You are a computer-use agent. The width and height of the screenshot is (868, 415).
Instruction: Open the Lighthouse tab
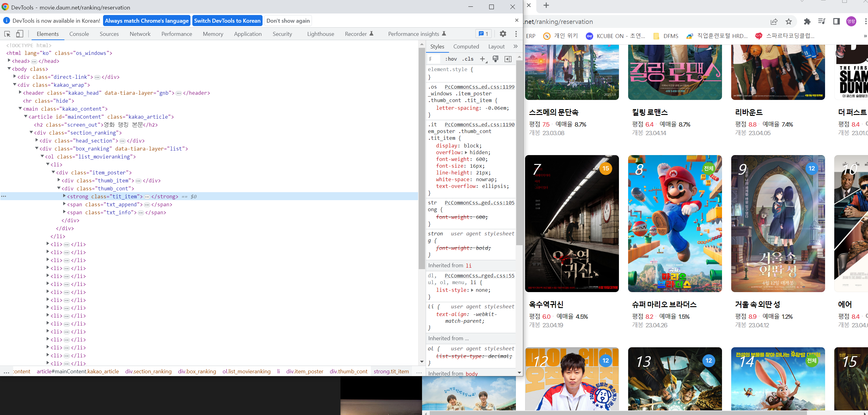(x=321, y=34)
